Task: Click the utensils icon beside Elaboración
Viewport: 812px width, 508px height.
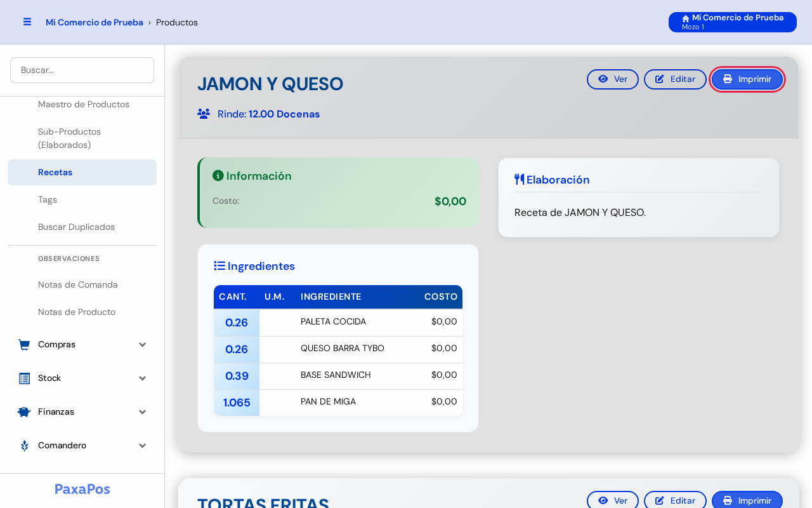Action: [520, 180]
